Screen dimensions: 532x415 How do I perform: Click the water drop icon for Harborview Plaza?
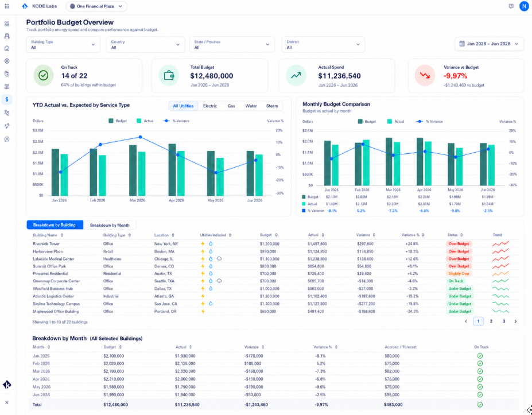tap(211, 251)
